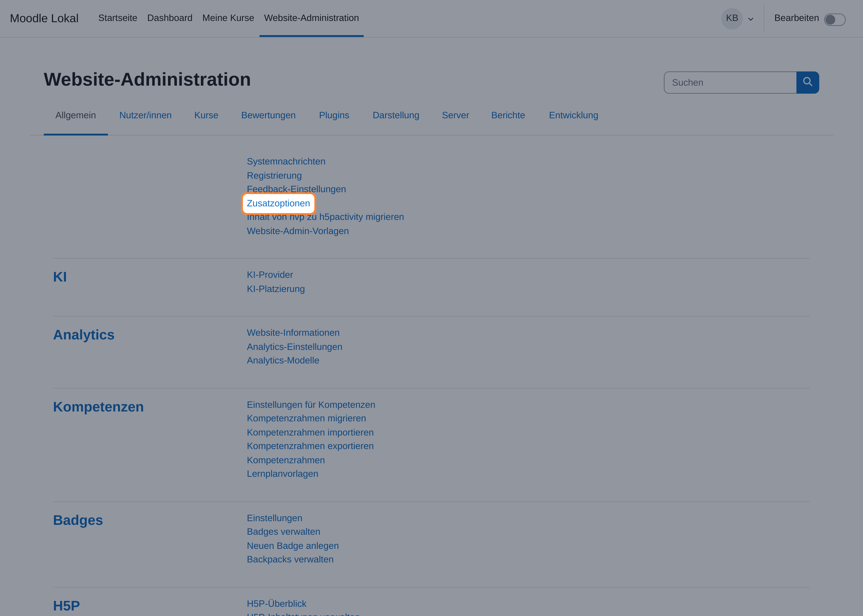The height and width of the screenshot is (616, 863).
Task: Open the KI-Provider link
Action: click(x=270, y=275)
